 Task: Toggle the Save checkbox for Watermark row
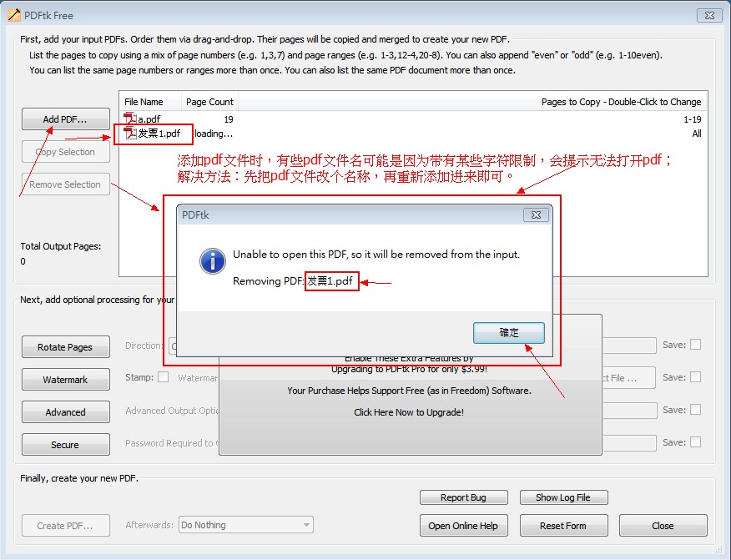(x=695, y=377)
